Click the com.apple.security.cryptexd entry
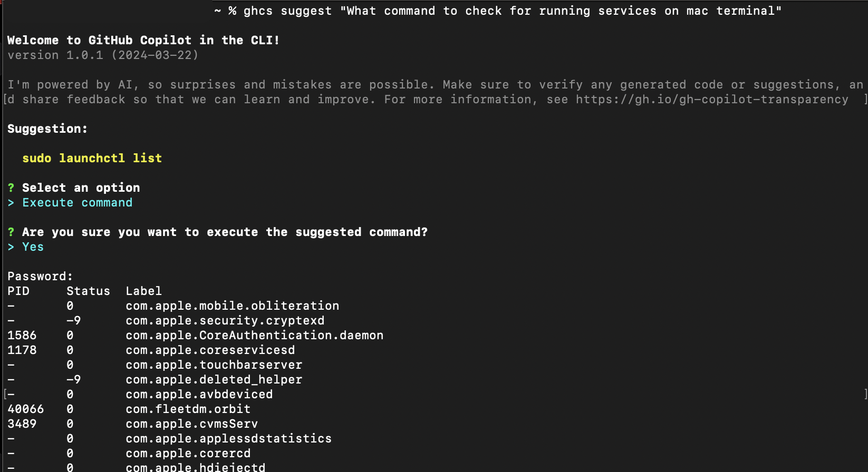 [x=225, y=321]
